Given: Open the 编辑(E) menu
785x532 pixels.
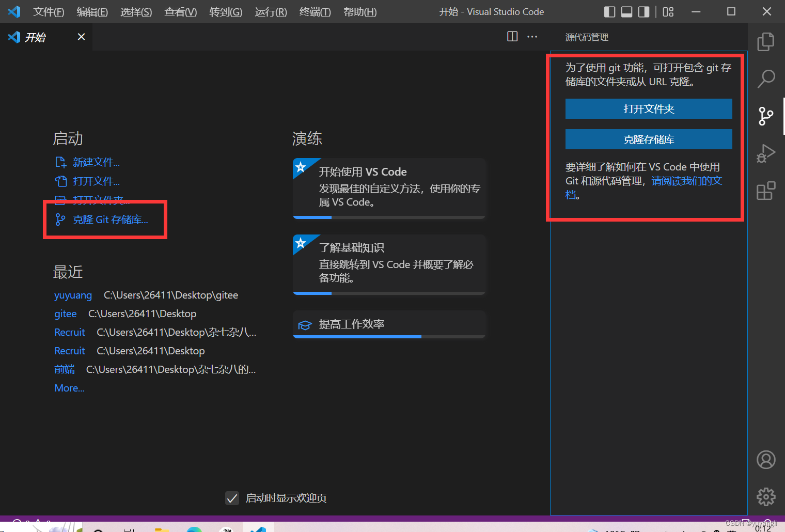Looking at the screenshot, I should click(92, 12).
